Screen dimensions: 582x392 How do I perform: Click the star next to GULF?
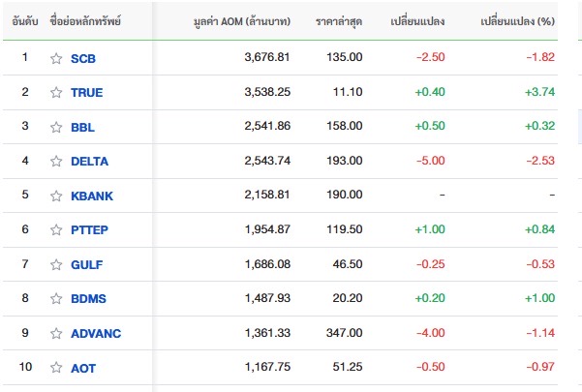click(56, 264)
